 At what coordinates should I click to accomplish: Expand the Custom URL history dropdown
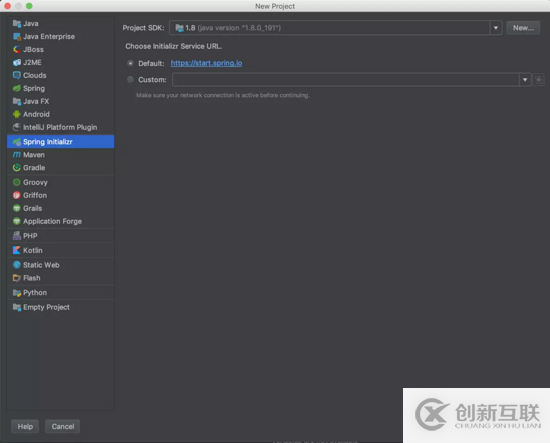525,80
